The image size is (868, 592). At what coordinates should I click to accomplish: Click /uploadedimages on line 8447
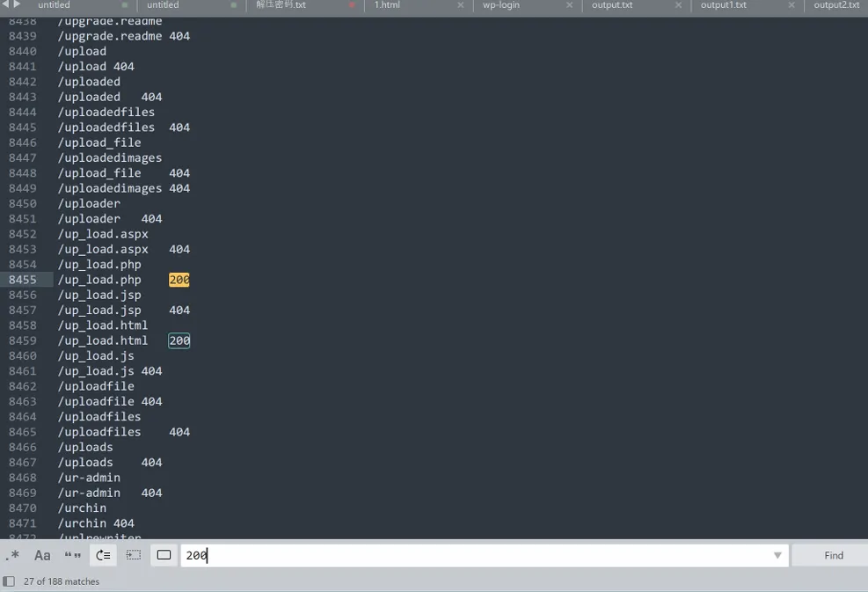coord(110,157)
